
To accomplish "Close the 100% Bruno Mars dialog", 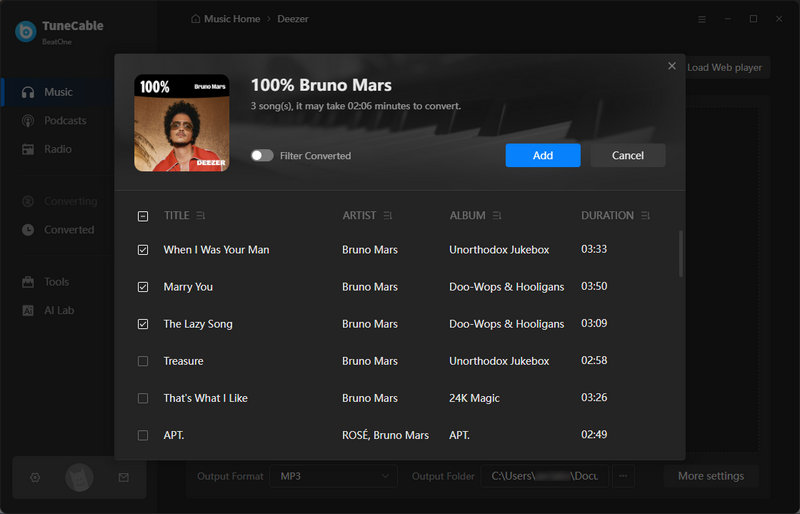I will click(x=672, y=66).
